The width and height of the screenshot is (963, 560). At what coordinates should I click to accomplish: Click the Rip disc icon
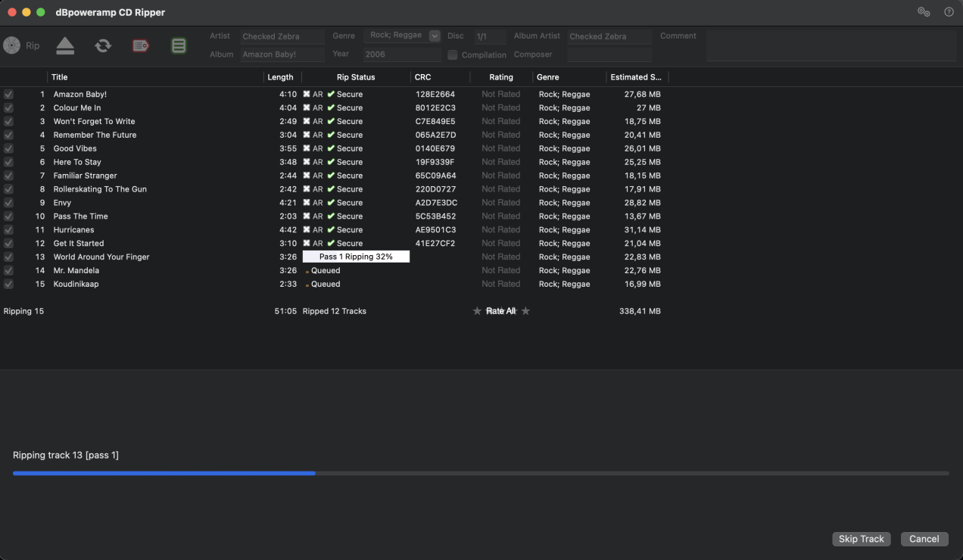pyautogui.click(x=12, y=45)
